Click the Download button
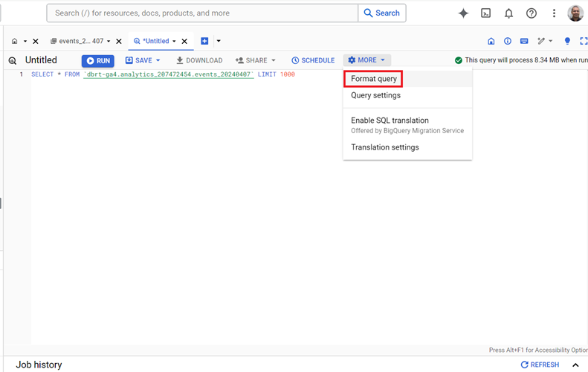The height and width of the screenshot is (372, 588). click(x=199, y=60)
